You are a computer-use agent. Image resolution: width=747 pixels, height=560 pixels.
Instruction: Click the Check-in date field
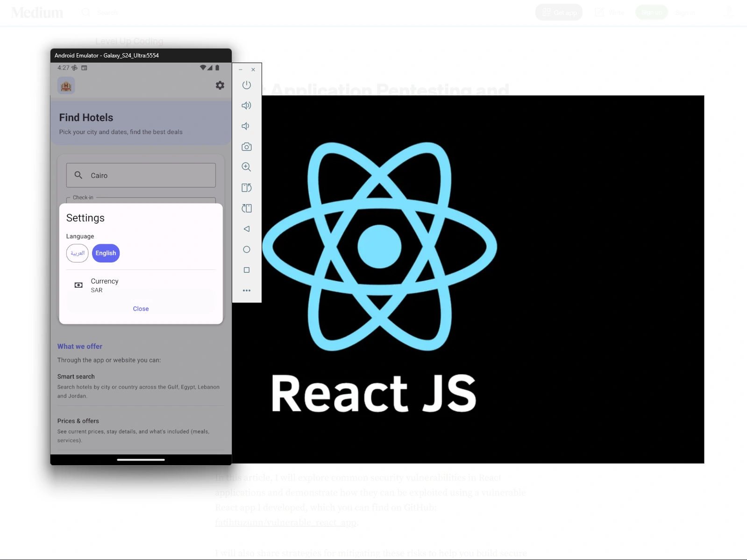tap(141, 200)
